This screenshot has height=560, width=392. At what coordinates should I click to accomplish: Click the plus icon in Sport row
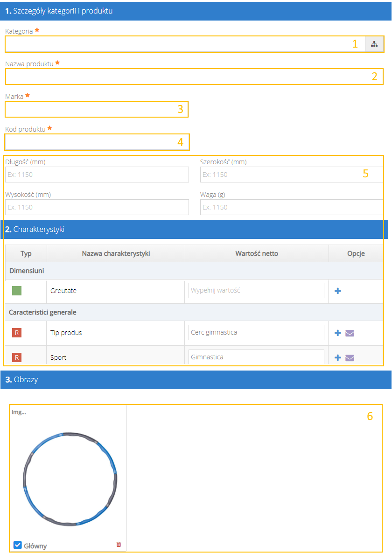[338, 357]
